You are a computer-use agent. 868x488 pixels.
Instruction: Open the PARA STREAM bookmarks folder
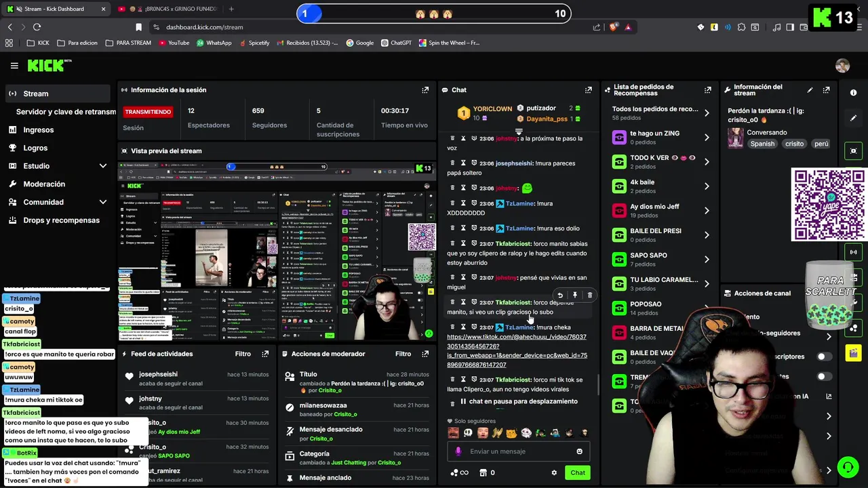128,43
